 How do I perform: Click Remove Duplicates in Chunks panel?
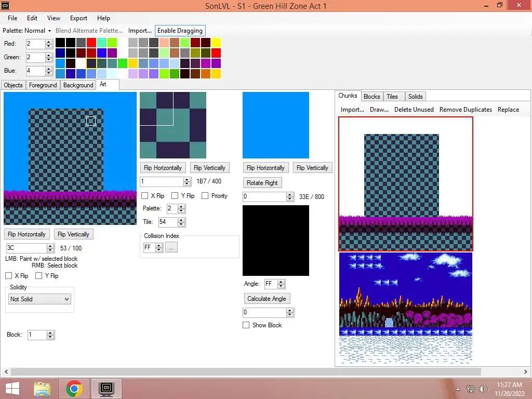(465, 110)
